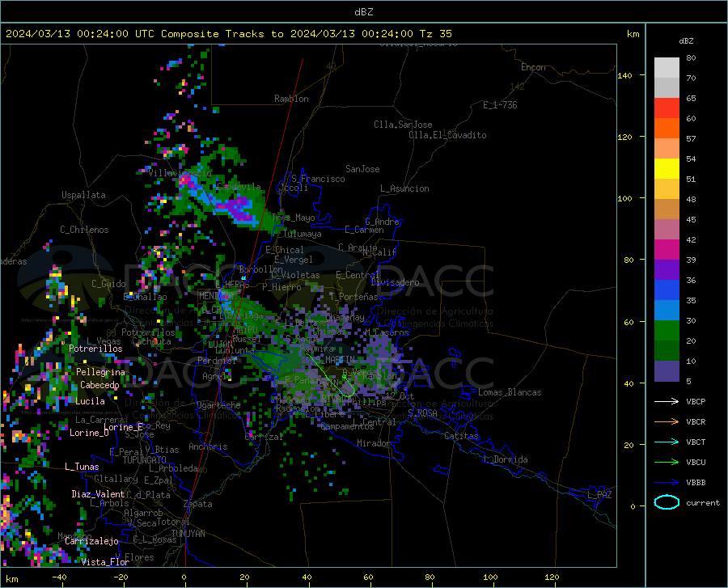This screenshot has width=728, height=588.
Task: Click the SanJose map label
Action: [x=362, y=169]
